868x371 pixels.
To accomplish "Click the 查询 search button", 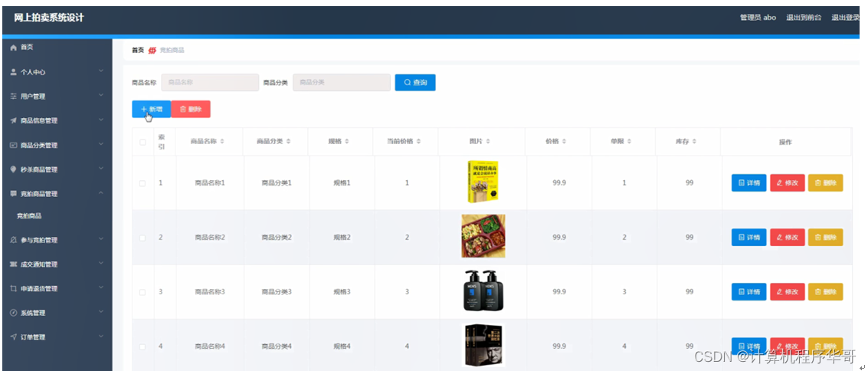I will (415, 83).
